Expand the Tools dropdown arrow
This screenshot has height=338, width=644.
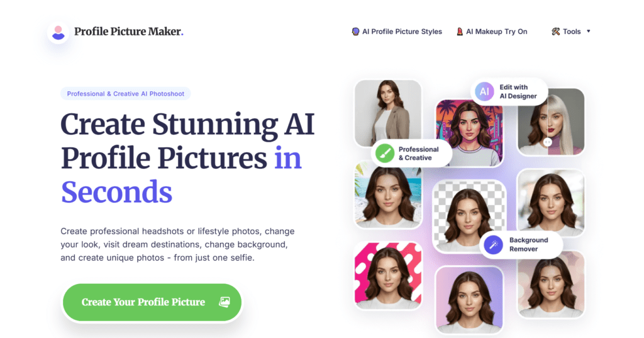[x=588, y=31]
